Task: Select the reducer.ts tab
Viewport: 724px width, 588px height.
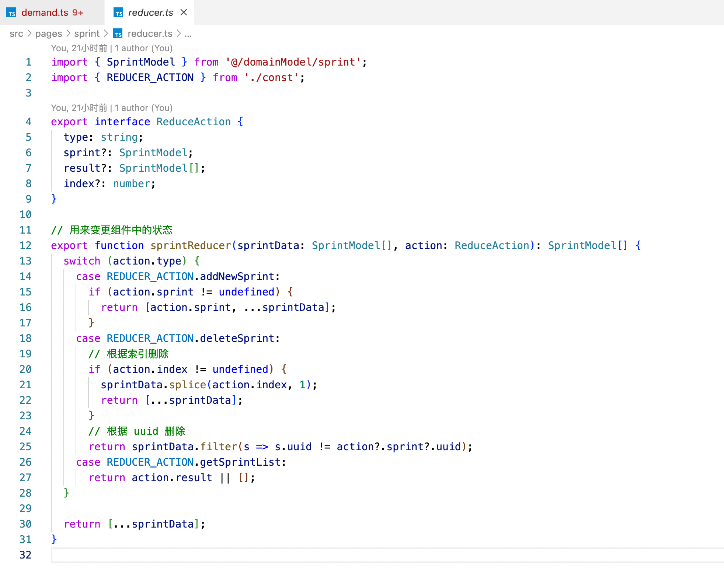Action: [x=150, y=13]
